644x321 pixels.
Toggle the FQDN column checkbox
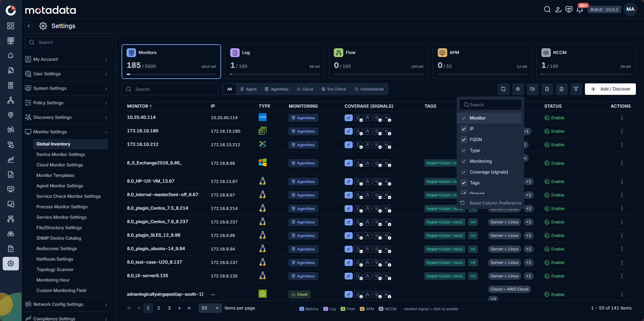point(464,140)
